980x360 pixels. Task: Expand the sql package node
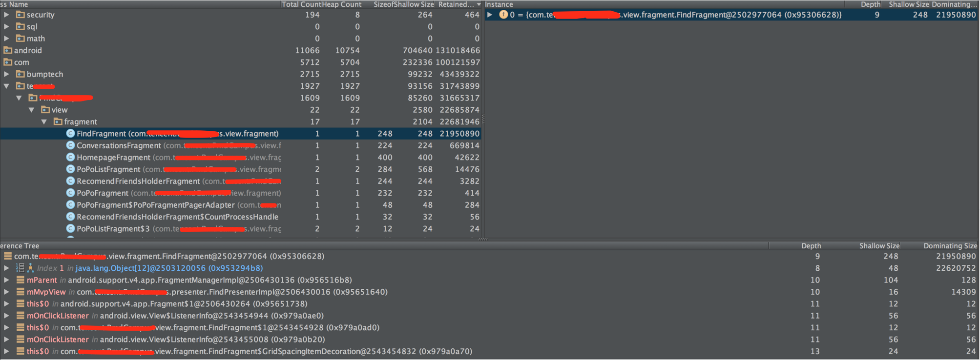click(x=7, y=26)
